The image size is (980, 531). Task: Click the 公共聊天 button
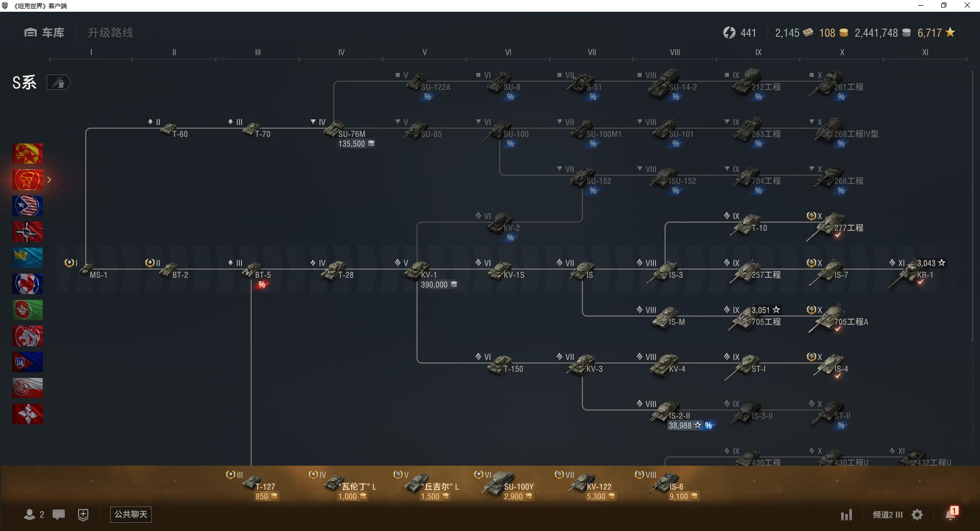click(x=131, y=514)
